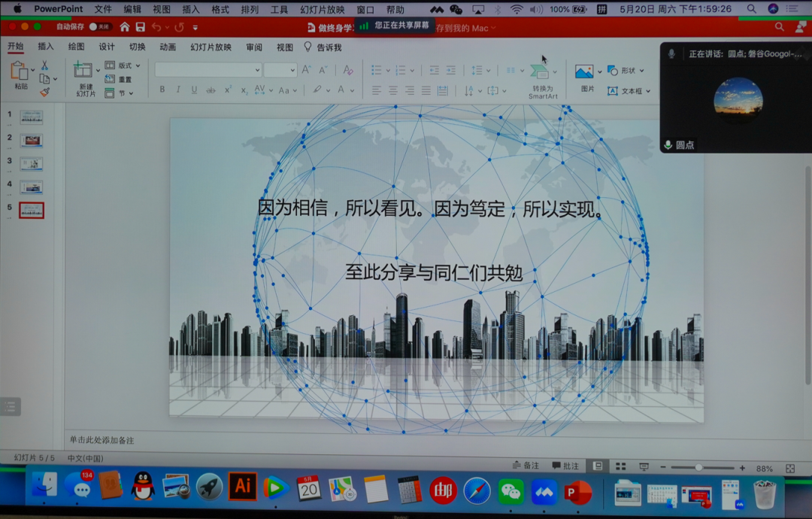
Task: Click the 备注 notes button in status bar
Action: coord(526,466)
